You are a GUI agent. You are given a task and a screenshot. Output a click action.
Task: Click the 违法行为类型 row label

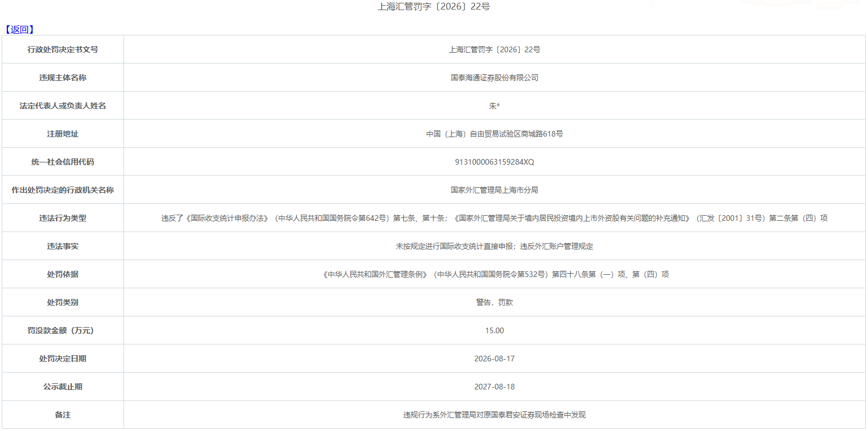63,218
